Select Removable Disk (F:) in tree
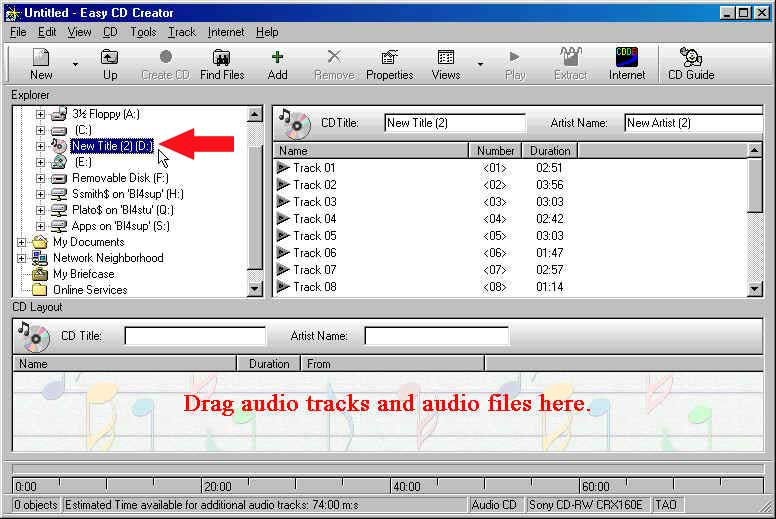This screenshot has width=776, height=519. [x=120, y=178]
